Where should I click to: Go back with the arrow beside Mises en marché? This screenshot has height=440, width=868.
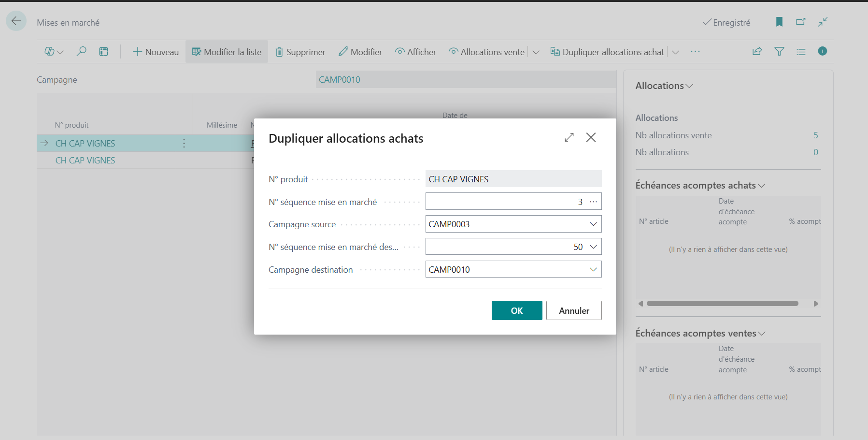(x=16, y=21)
